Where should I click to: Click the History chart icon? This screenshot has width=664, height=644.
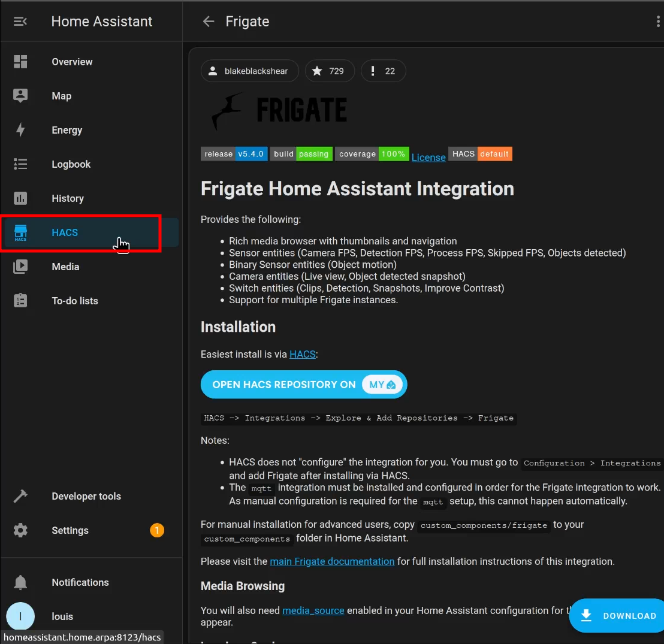(20, 198)
